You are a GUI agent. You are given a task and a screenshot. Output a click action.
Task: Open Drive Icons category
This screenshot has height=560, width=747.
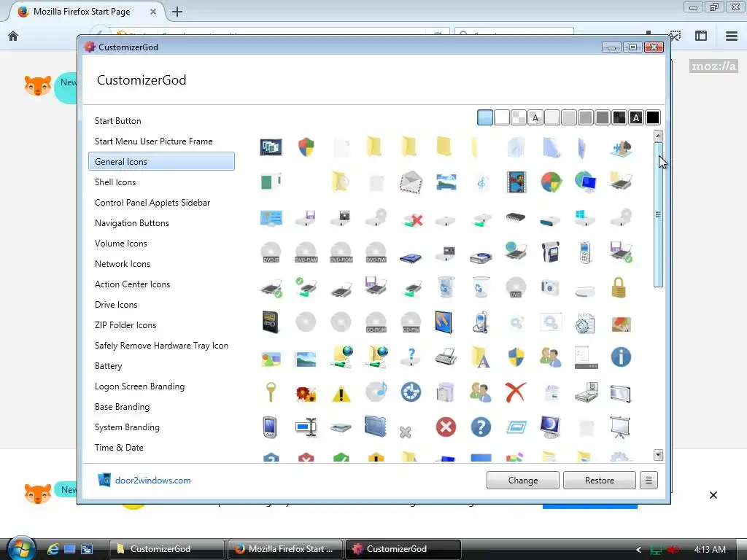[x=116, y=305]
